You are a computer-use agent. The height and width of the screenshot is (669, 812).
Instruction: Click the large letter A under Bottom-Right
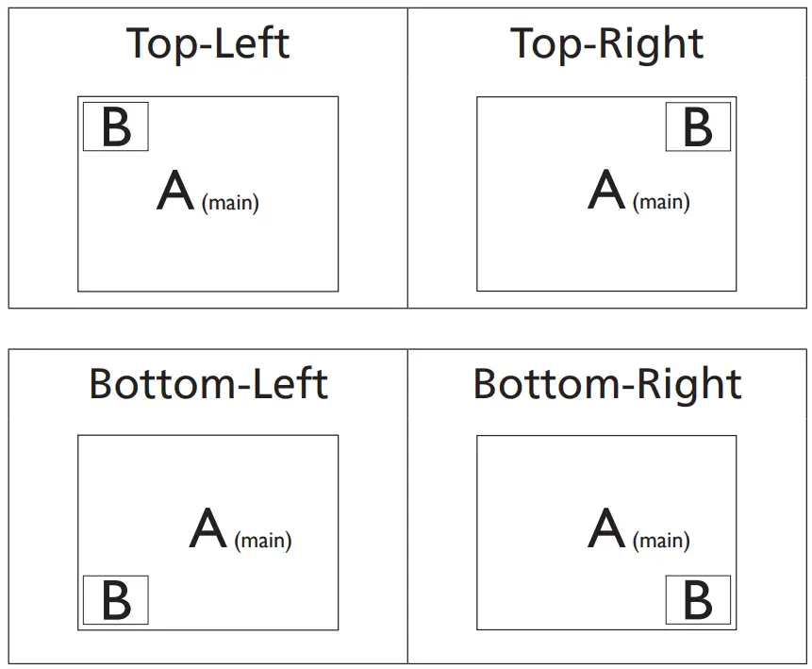(606, 529)
